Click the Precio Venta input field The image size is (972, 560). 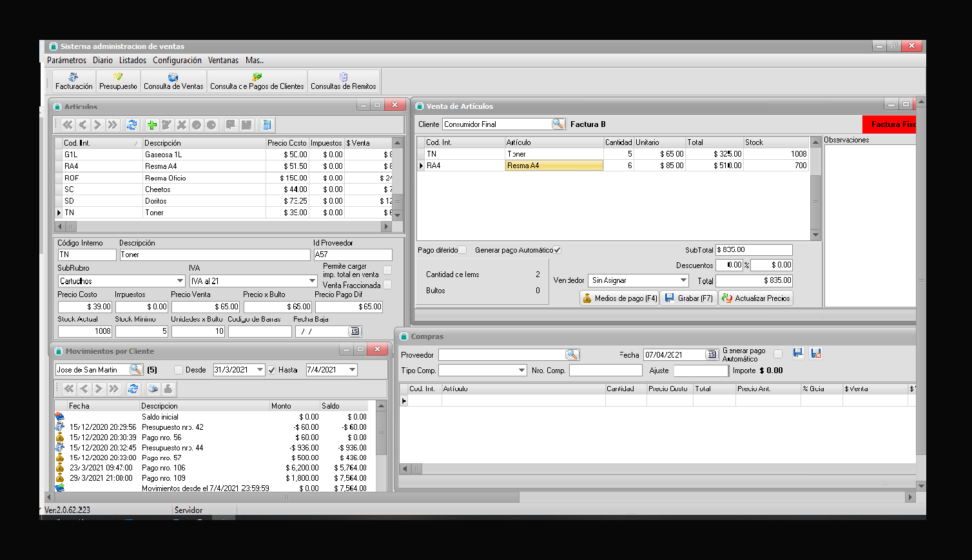[x=206, y=307]
